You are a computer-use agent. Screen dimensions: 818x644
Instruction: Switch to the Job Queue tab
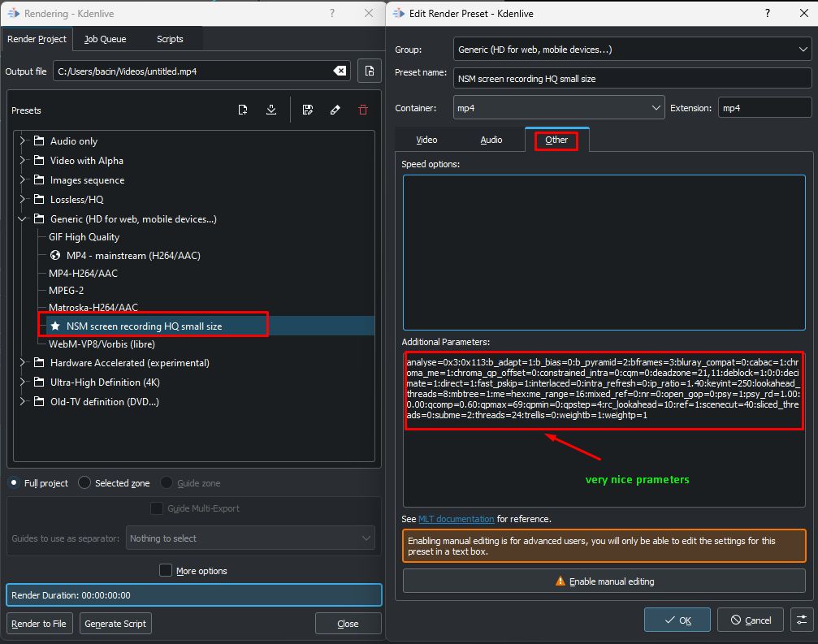click(x=106, y=39)
